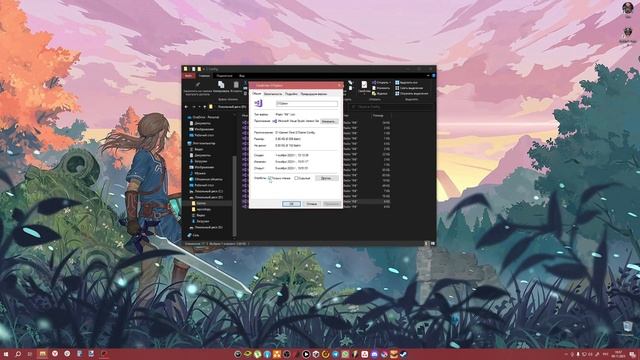
Task: Open Объемные объекты in the navigation pane
Action: [x=206, y=179]
